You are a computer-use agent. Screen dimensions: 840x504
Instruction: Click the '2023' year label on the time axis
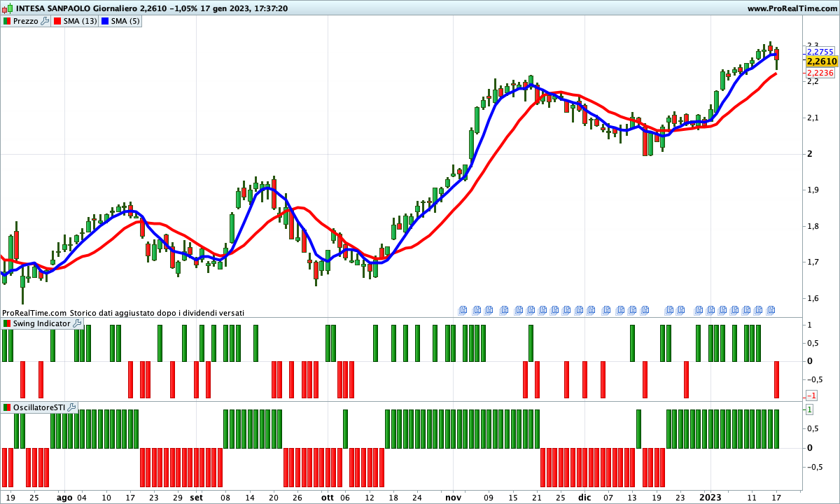coord(710,498)
